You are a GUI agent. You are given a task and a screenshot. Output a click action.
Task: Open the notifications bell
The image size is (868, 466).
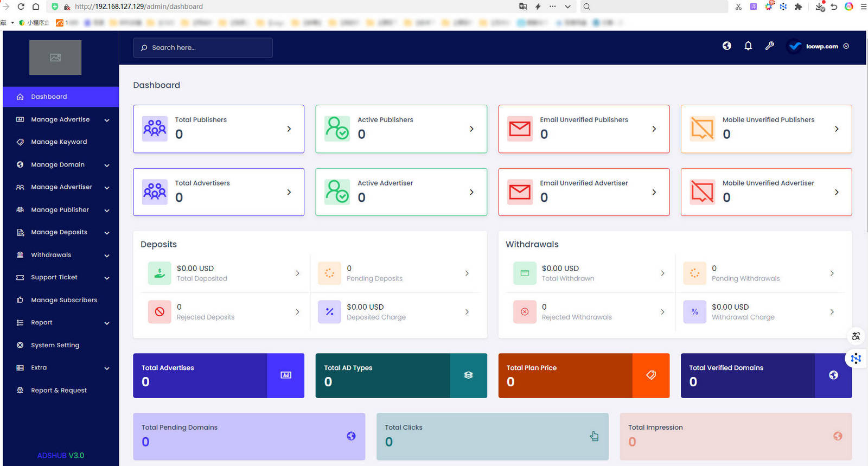748,46
